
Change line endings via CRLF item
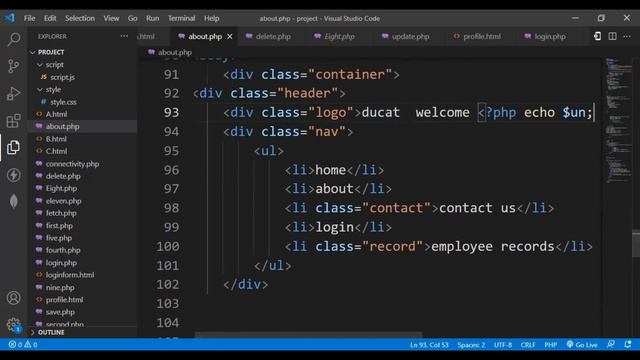pos(528,344)
